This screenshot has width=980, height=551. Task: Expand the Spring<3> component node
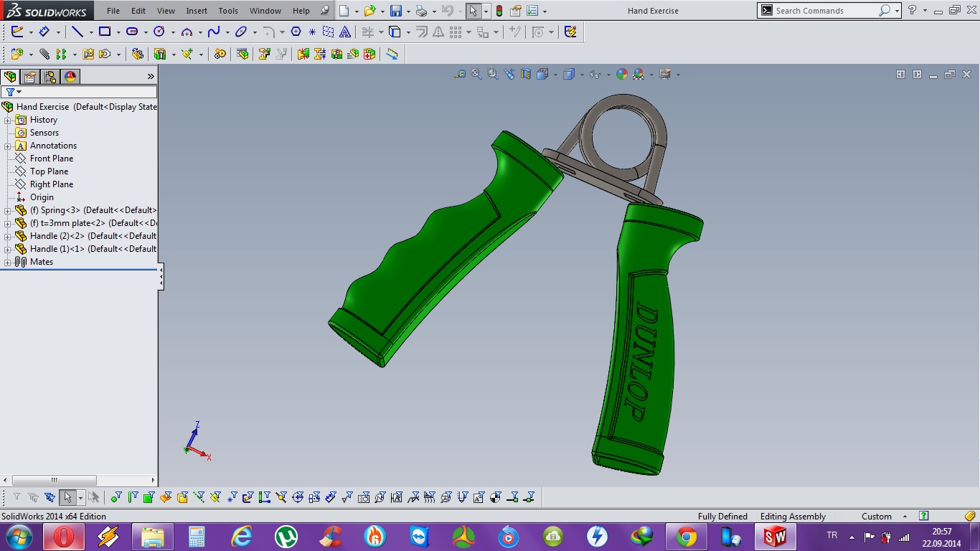(8, 210)
